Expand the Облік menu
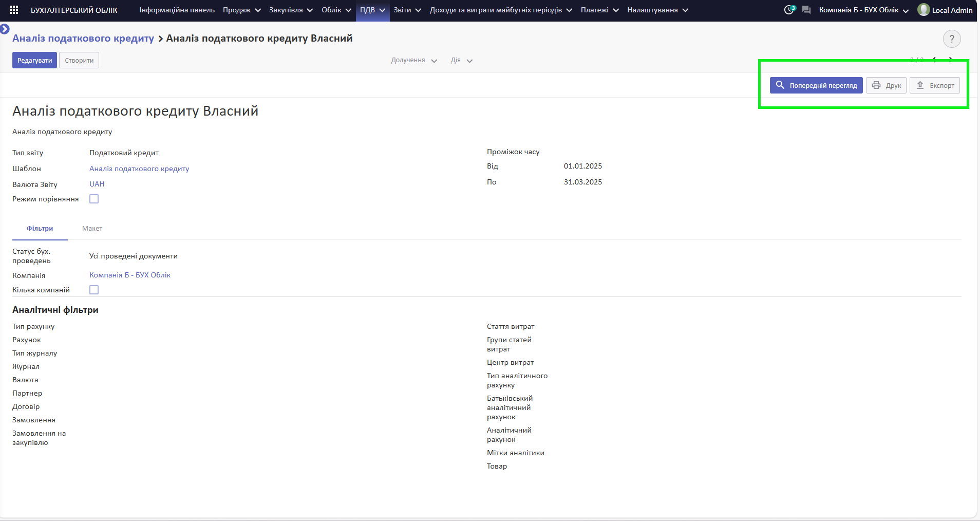Viewport: 980px width, 521px height. (336, 10)
